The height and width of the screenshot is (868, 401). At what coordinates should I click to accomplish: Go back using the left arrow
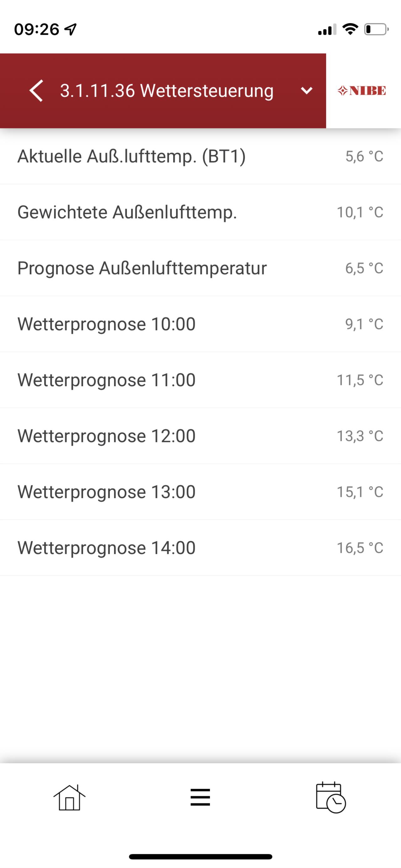click(x=36, y=91)
